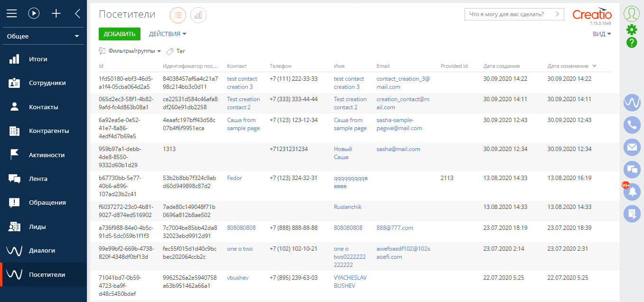Click the quick add plus icon
This screenshot has width=644, height=302.
click(x=56, y=14)
